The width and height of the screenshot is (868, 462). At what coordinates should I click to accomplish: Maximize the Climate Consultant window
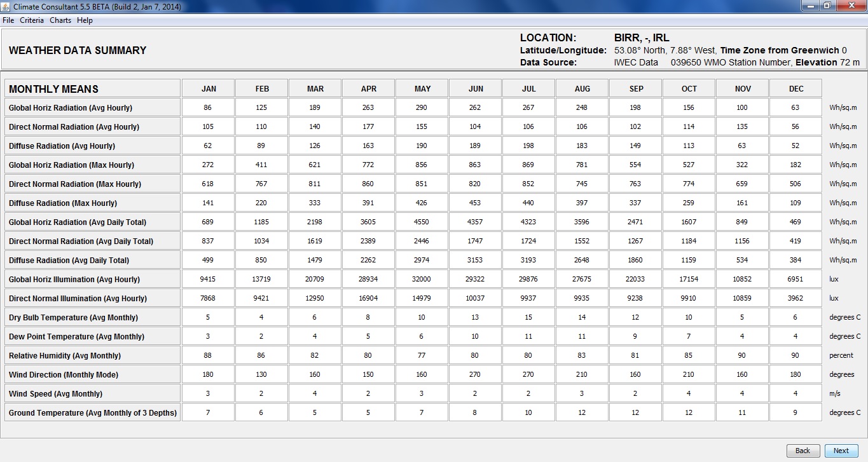[827, 6]
